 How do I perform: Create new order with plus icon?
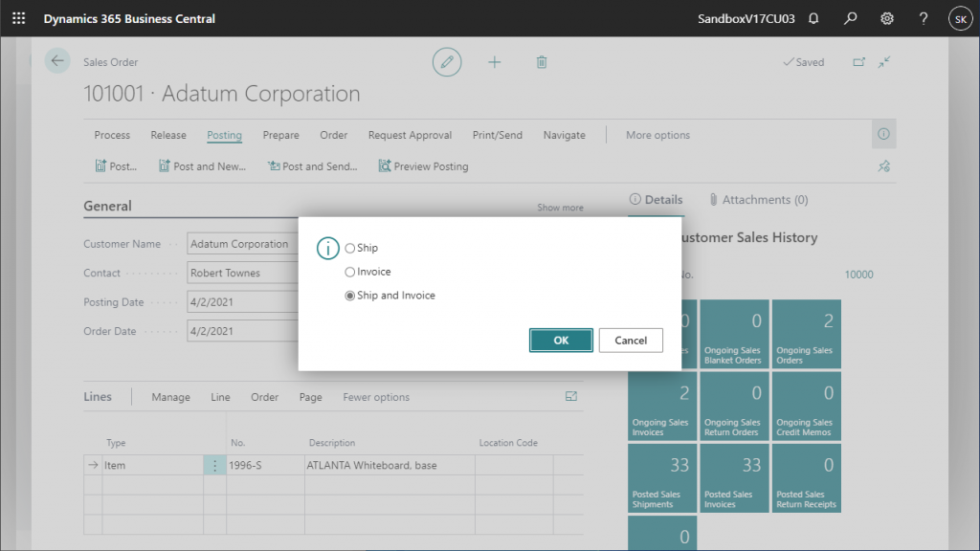click(x=495, y=62)
